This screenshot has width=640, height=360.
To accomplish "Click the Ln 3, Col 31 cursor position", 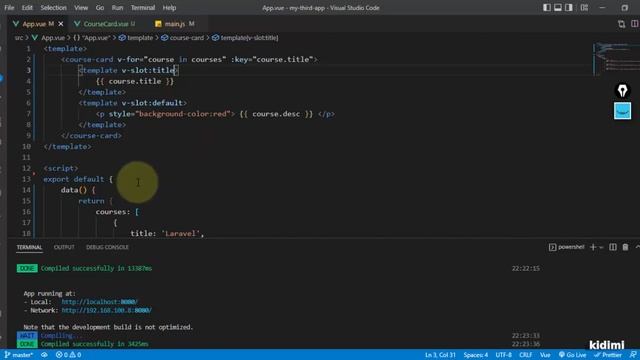I will coord(440,355).
